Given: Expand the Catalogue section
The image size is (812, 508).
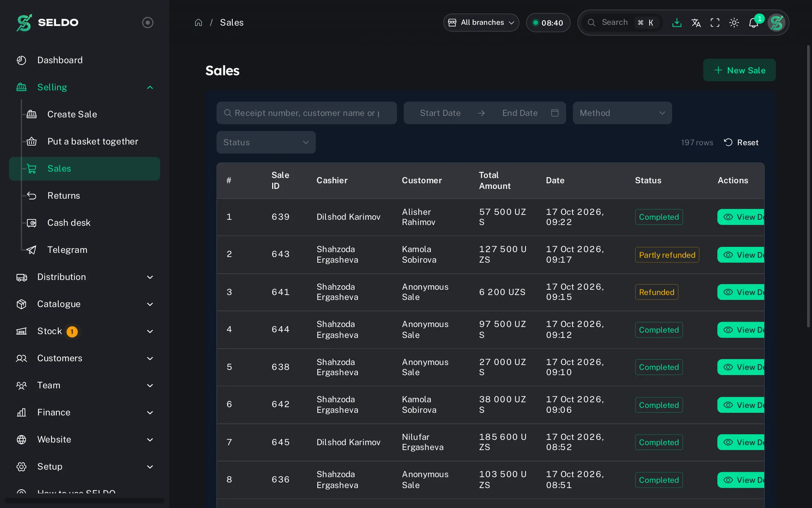Looking at the screenshot, I should (85, 304).
